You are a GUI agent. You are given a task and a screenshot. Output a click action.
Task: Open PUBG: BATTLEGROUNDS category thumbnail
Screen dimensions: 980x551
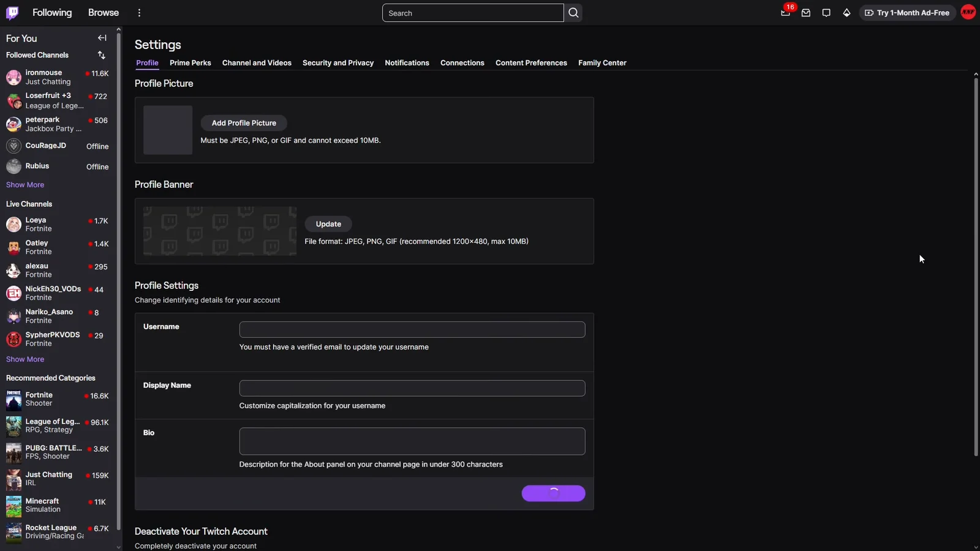click(x=13, y=452)
